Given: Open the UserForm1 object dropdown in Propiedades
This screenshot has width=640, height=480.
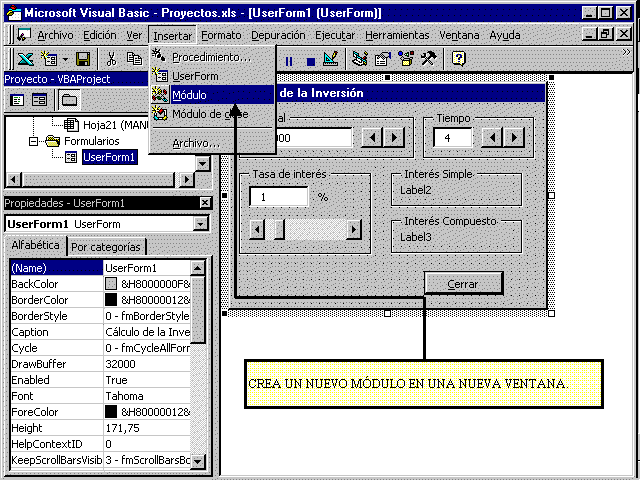Looking at the screenshot, I should pyautogui.click(x=200, y=224).
